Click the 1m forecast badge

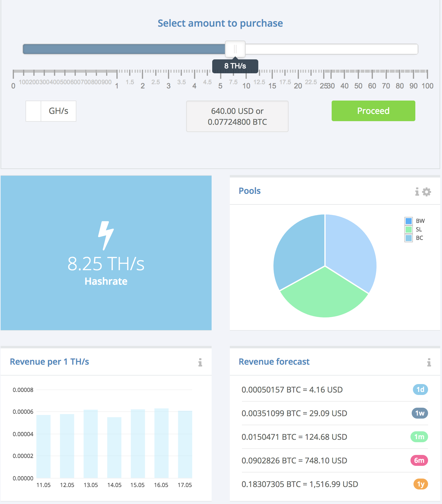[x=419, y=437]
